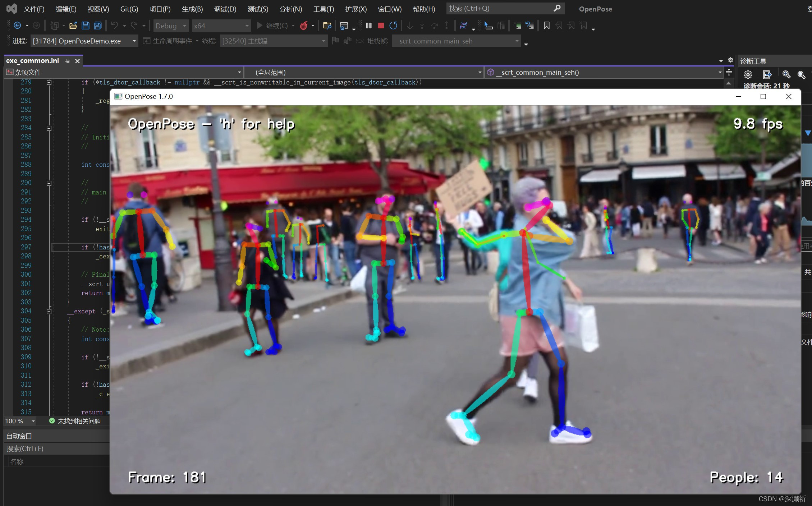Click the red Stop Debugging square

point(381,26)
